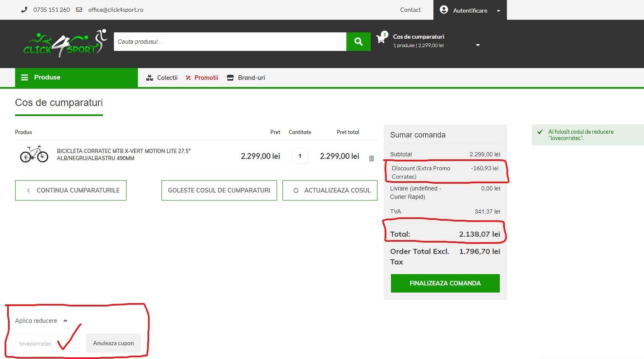
Task: Click the Livrare Curier Rapid label
Action: coord(416,193)
